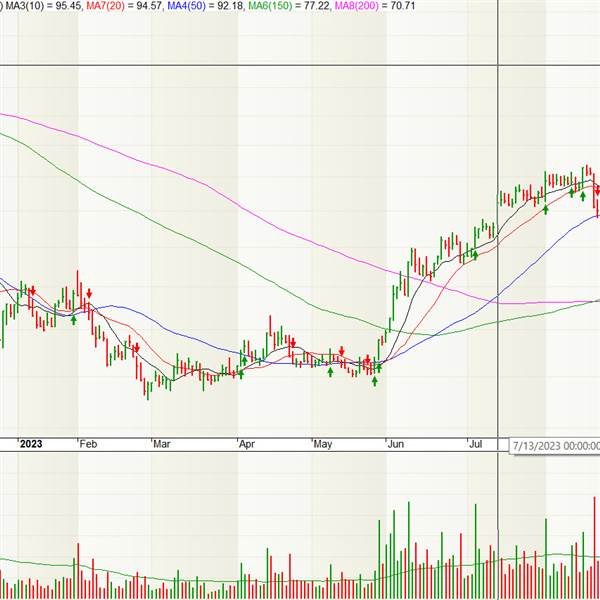Click the tallest red volume bar at far right
The image size is (600, 600).
[x=595, y=548]
